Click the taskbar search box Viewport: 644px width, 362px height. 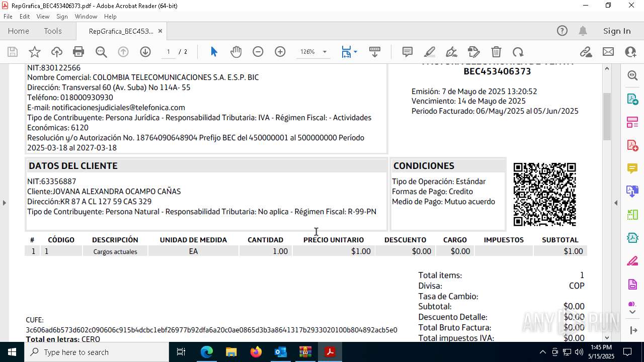(97, 352)
